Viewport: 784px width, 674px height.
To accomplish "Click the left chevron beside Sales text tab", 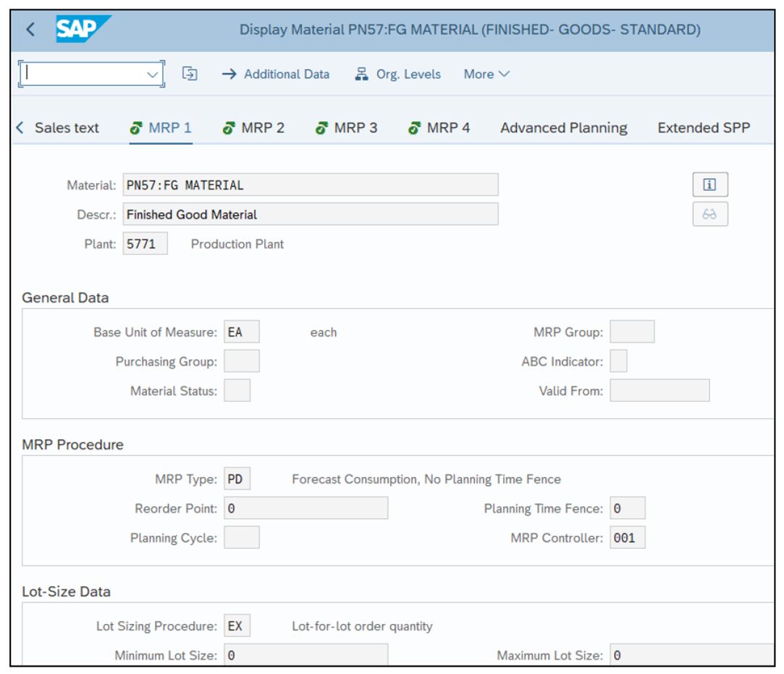I will pyautogui.click(x=19, y=127).
